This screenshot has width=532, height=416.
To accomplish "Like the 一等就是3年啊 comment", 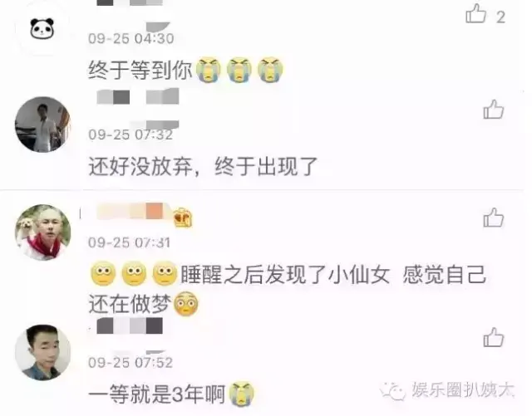I will coord(493,337).
